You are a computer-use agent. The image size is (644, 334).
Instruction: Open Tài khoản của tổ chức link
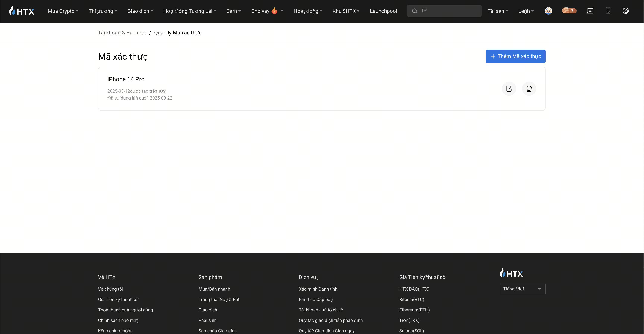point(321,310)
